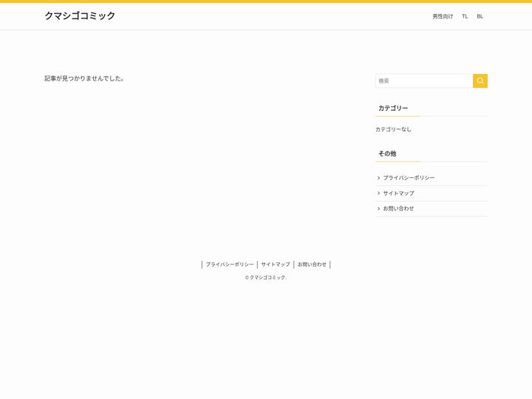Click footer お問い合わせ link
Image resolution: width=532 pixels, height=399 pixels.
[x=312, y=265]
